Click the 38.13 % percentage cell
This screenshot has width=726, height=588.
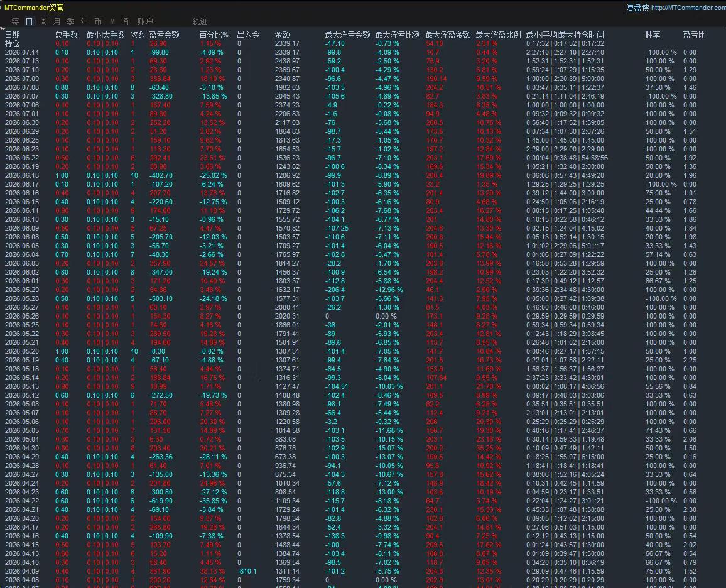click(x=212, y=571)
